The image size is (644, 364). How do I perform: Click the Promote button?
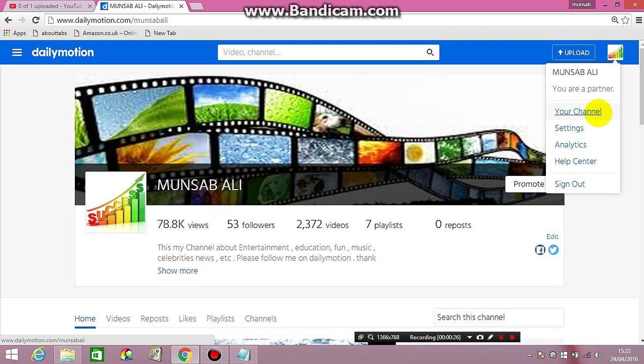click(x=526, y=184)
